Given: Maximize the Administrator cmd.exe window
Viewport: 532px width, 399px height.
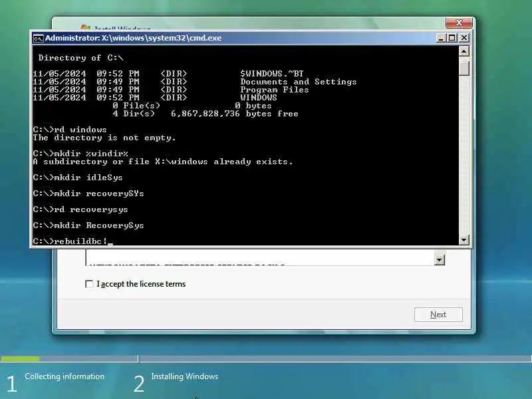Looking at the screenshot, I should tap(452, 38).
